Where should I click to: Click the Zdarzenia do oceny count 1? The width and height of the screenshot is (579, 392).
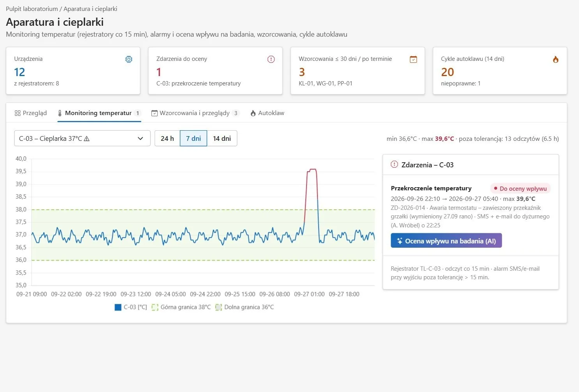pos(159,72)
